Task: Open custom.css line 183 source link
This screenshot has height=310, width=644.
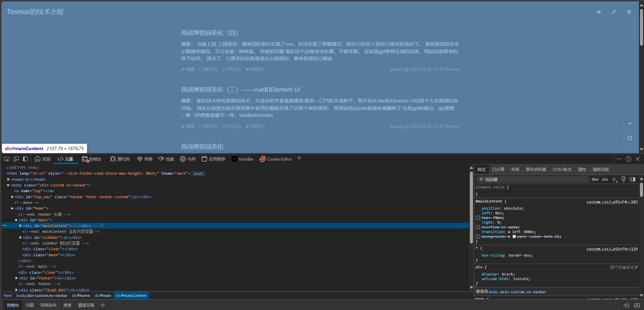Action: point(612,202)
